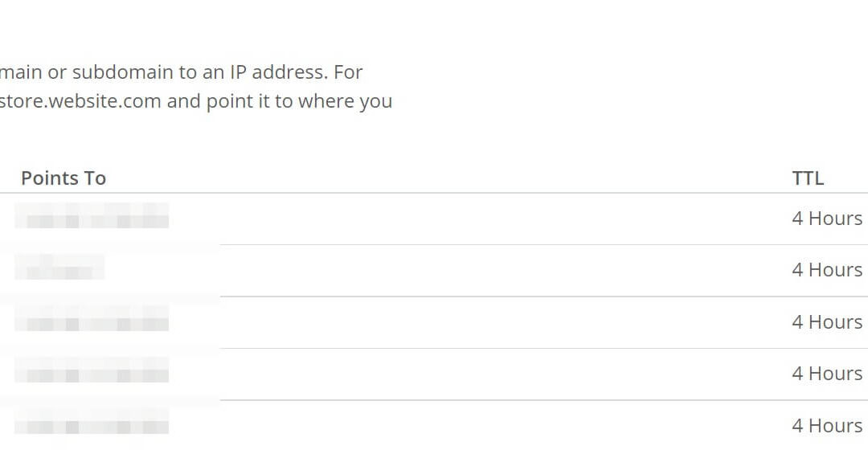Click the word For ending the first line
The image size is (868, 450).
coord(348,72)
